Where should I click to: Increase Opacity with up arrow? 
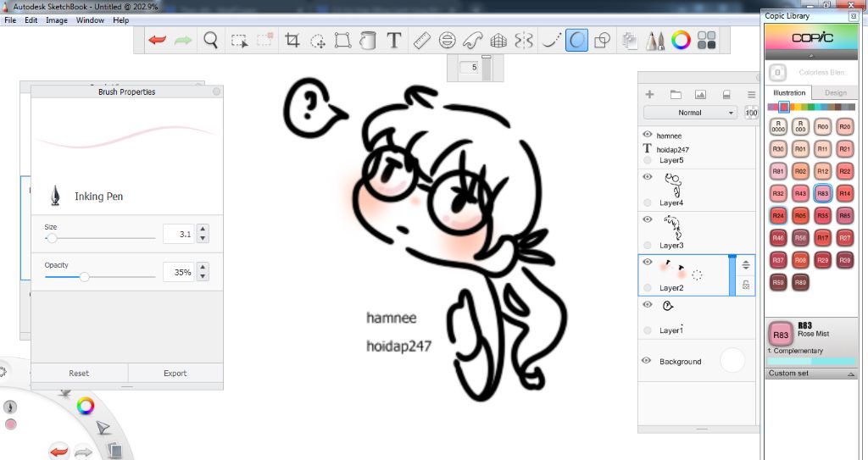pyautogui.click(x=203, y=267)
